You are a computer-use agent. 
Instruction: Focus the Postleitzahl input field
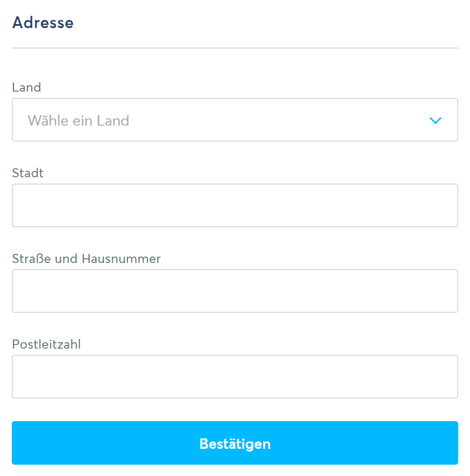coord(235,377)
